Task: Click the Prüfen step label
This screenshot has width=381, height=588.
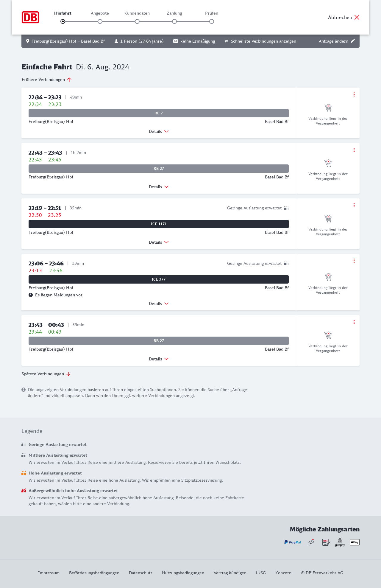Action: tap(212, 13)
